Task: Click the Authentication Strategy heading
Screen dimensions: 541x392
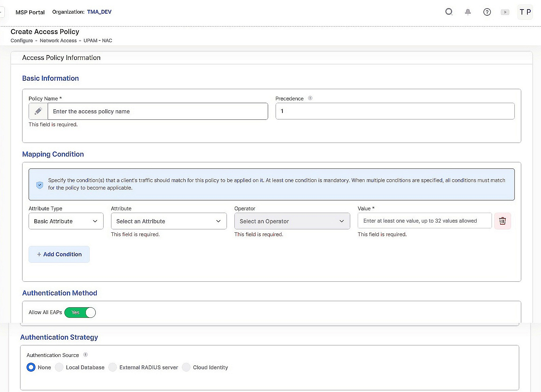Action: [59, 337]
